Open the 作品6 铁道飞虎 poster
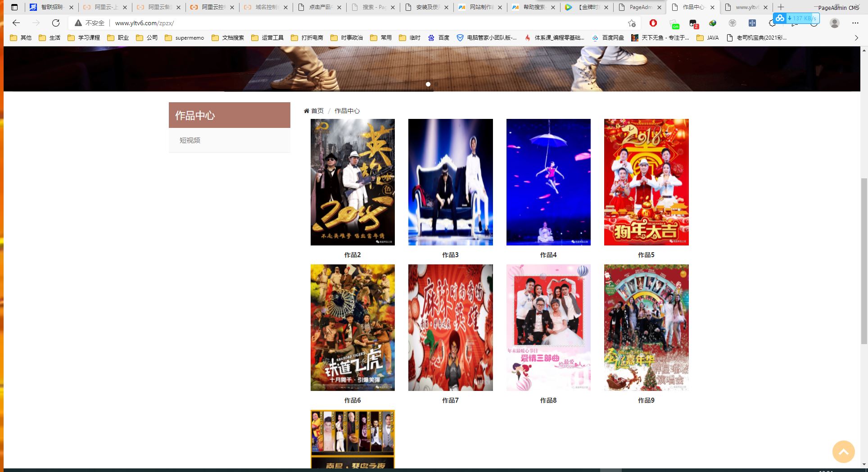 (x=353, y=327)
